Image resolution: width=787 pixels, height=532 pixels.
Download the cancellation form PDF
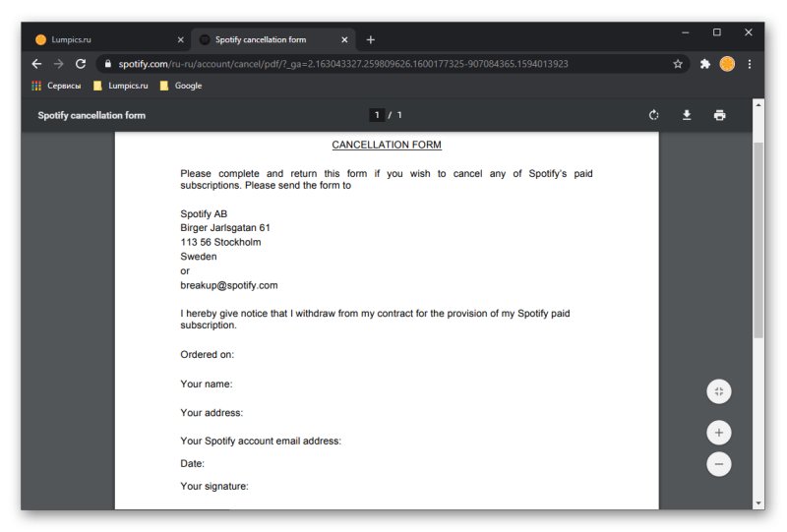point(687,115)
